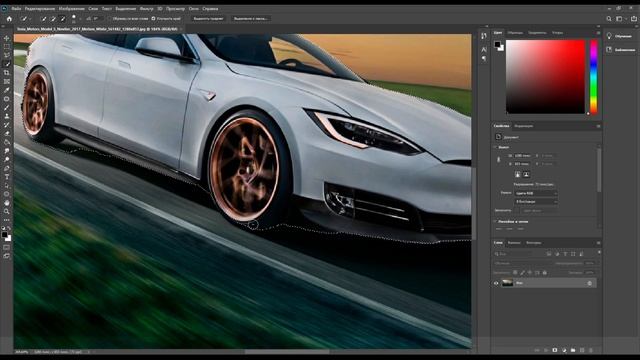Open the edit toolbar three-dots button
The height and width of the screenshot is (360, 640).
[7, 220]
